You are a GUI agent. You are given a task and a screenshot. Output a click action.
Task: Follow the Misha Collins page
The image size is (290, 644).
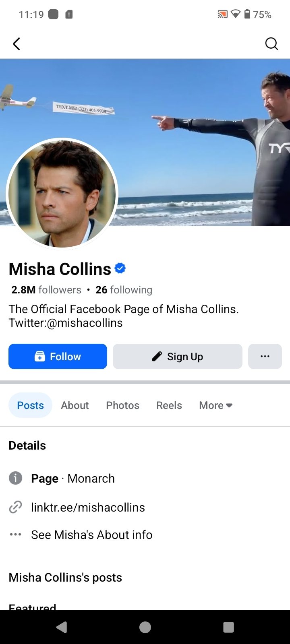coord(58,356)
